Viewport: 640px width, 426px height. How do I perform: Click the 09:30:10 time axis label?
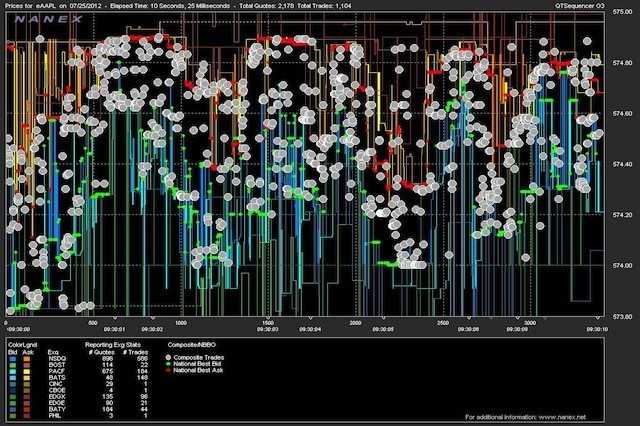597,329
